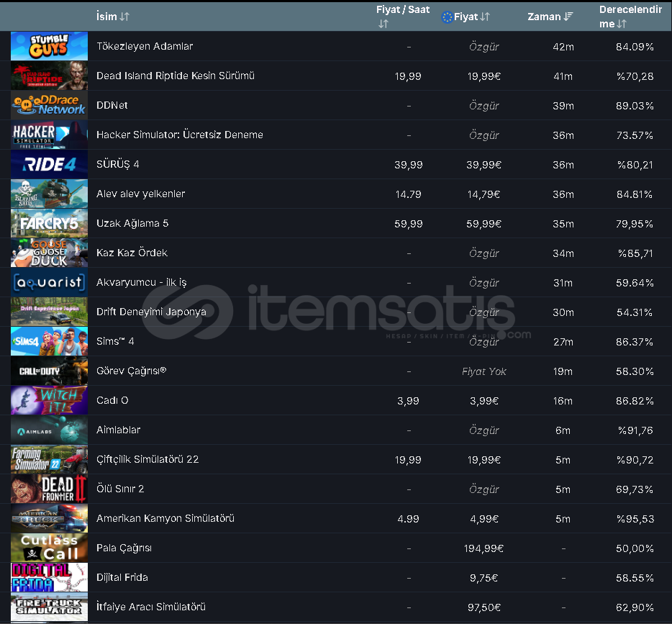Click the Ölü Sınır 2 title
Image resolution: width=672 pixels, height=624 pixels.
[120, 489]
